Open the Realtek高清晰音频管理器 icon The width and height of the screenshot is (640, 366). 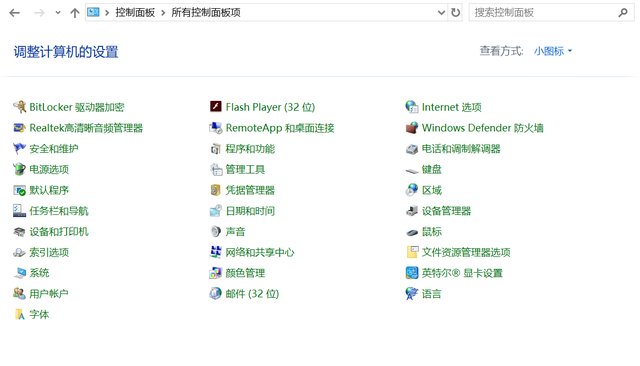tap(19, 128)
